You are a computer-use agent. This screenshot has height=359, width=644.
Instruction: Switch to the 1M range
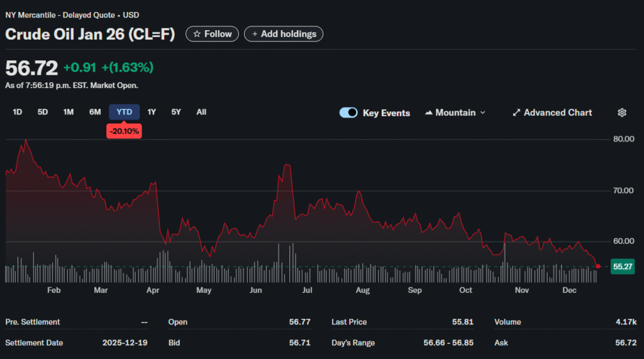tap(69, 112)
